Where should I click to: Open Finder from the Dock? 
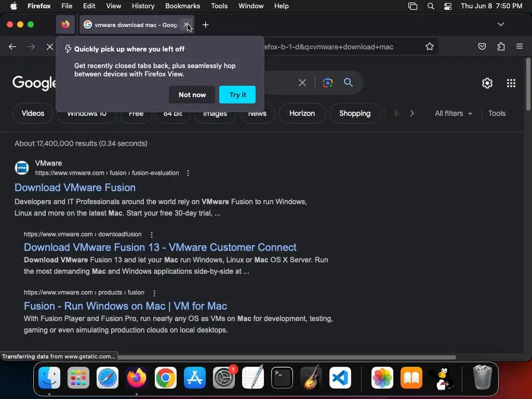click(49, 378)
